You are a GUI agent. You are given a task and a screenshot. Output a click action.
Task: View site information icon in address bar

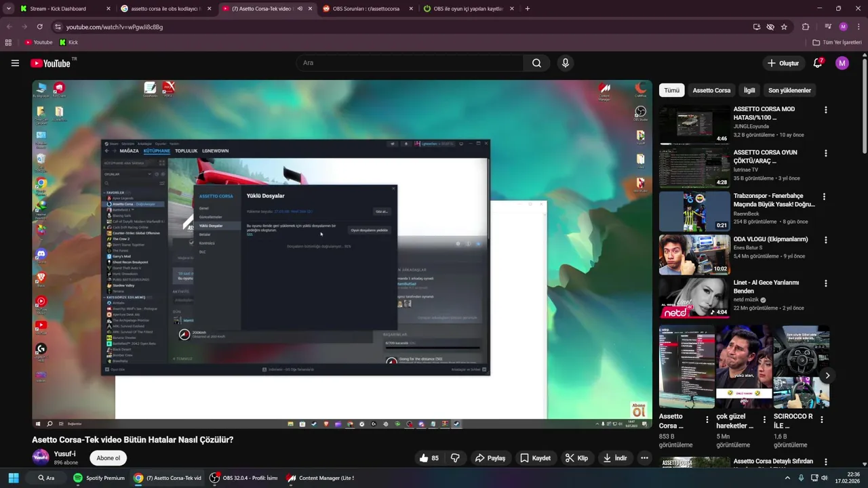tap(58, 27)
